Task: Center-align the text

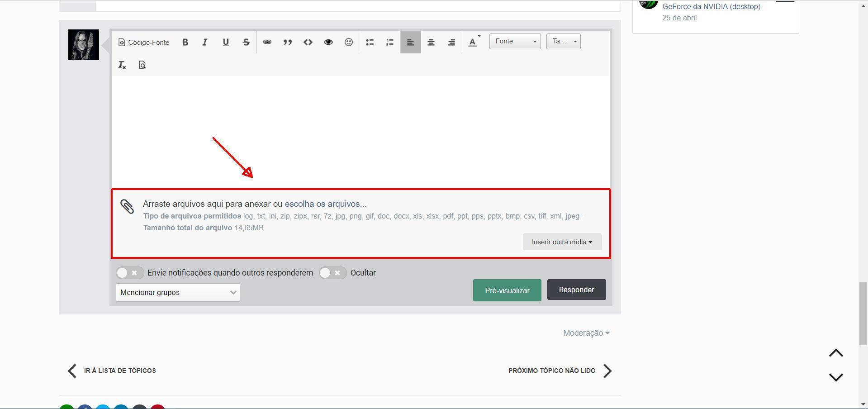Action: pos(431,42)
